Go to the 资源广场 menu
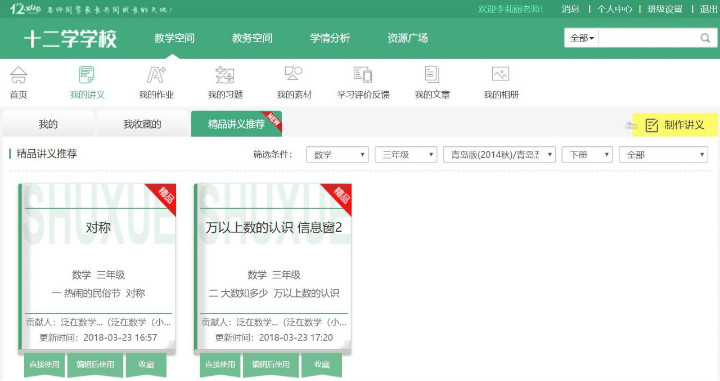 point(407,38)
